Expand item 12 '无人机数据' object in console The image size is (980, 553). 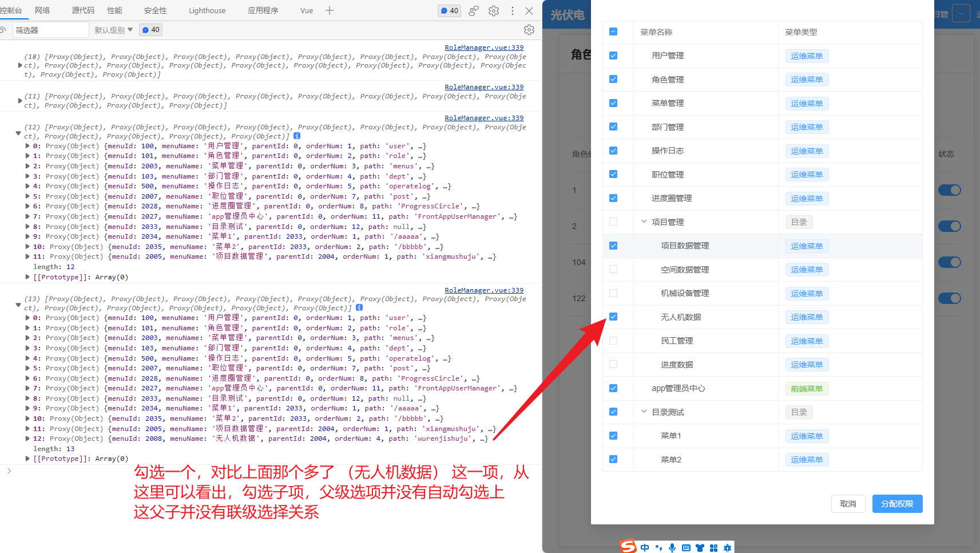click(x=27, y=439)
